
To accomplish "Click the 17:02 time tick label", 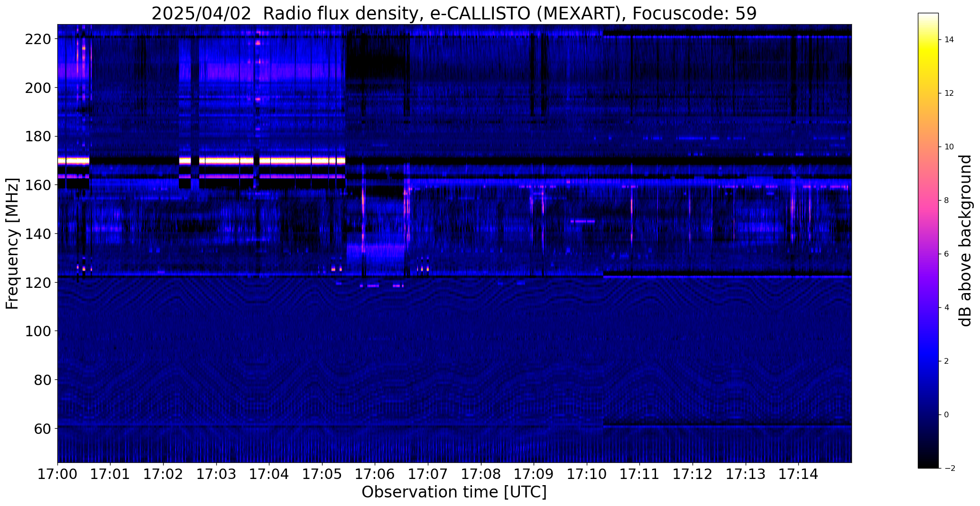I will [163, 474].
